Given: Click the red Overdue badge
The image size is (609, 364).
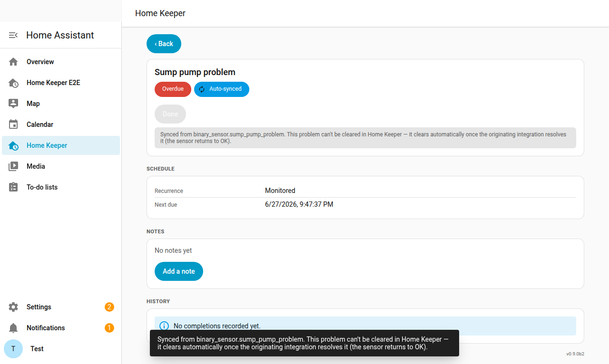Looking at the screenshot, I should [x=173, y=89].
